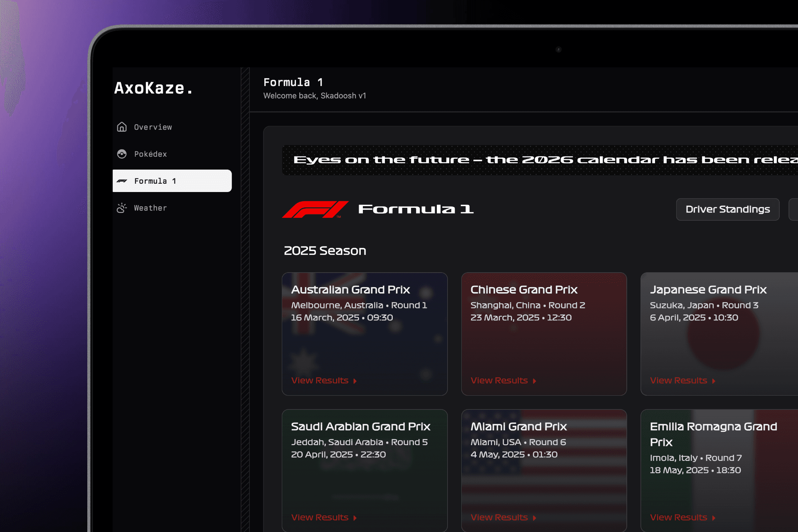Open the Overview menu item
Viewport: 798px width, 532px height.
pyautogui.click(x=153, y=127)
